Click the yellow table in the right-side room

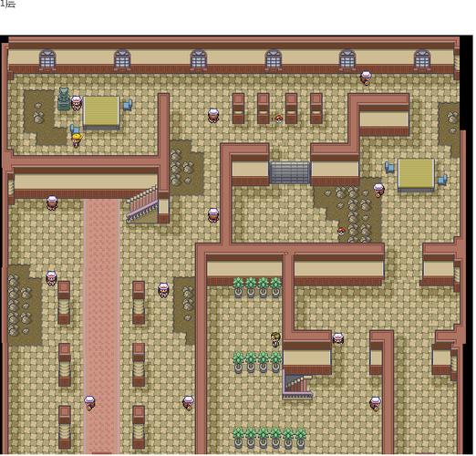pyautogui.click(x=416, y=175)
